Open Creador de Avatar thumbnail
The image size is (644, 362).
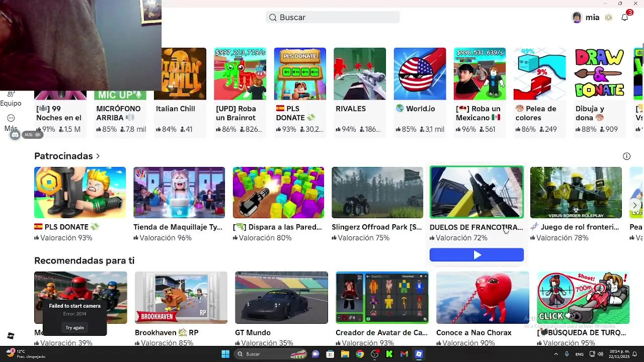(382, 298)
